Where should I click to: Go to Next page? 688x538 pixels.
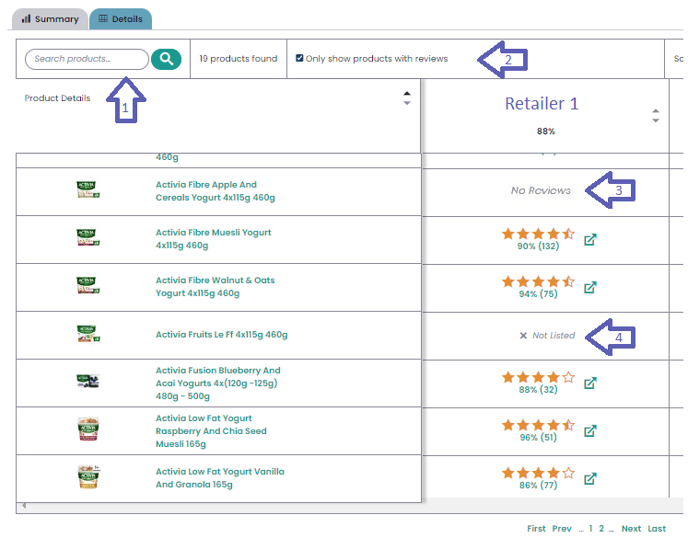coord(631,528)
